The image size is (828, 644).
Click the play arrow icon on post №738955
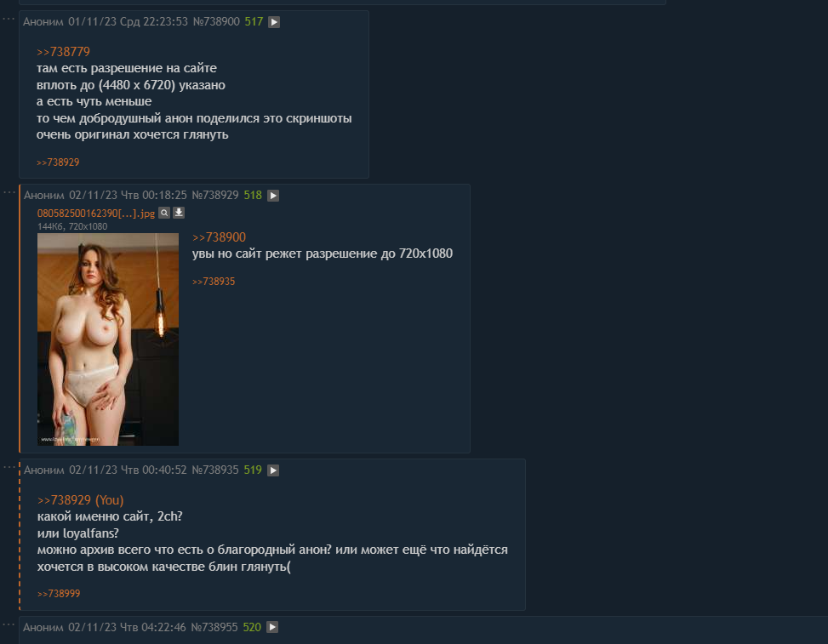click(x=272, y=627)
